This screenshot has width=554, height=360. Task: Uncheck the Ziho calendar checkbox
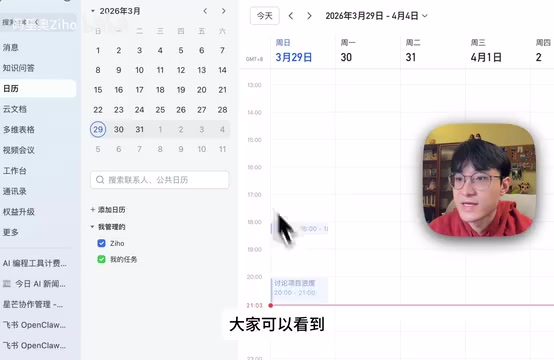point(101,243)
